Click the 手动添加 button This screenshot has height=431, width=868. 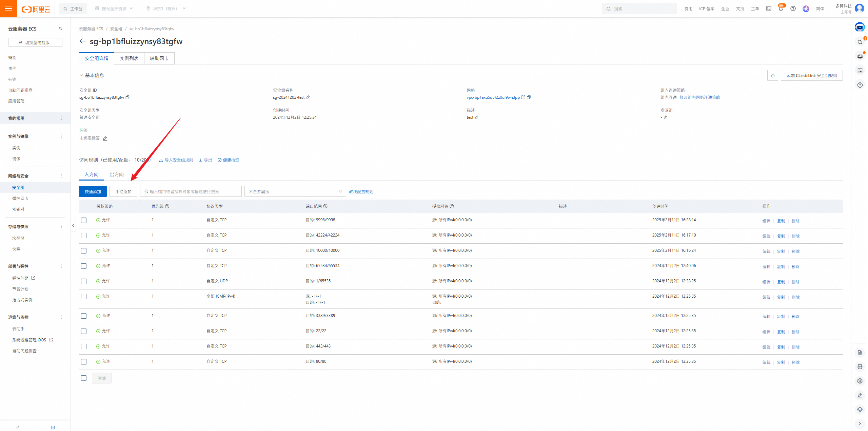123,191
